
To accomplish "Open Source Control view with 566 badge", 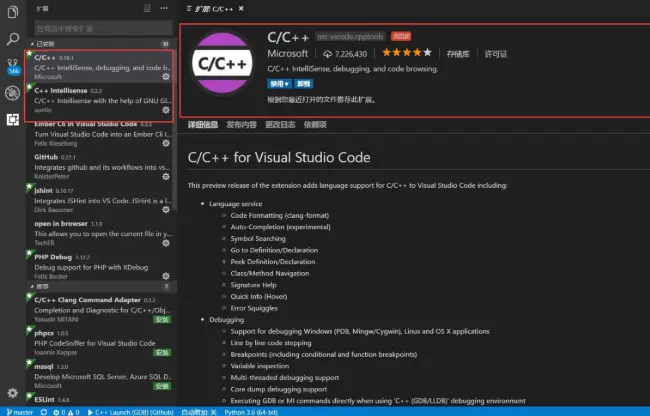I will [13, 66].
